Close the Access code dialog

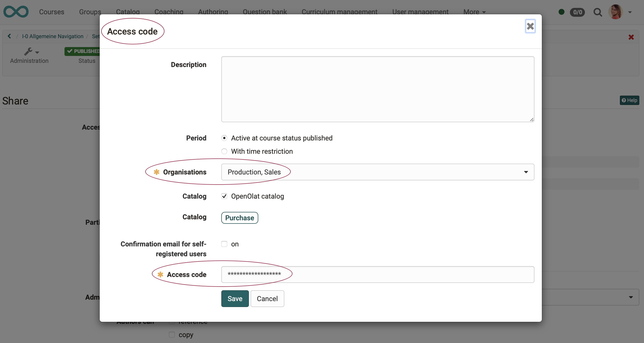(530, 26)
